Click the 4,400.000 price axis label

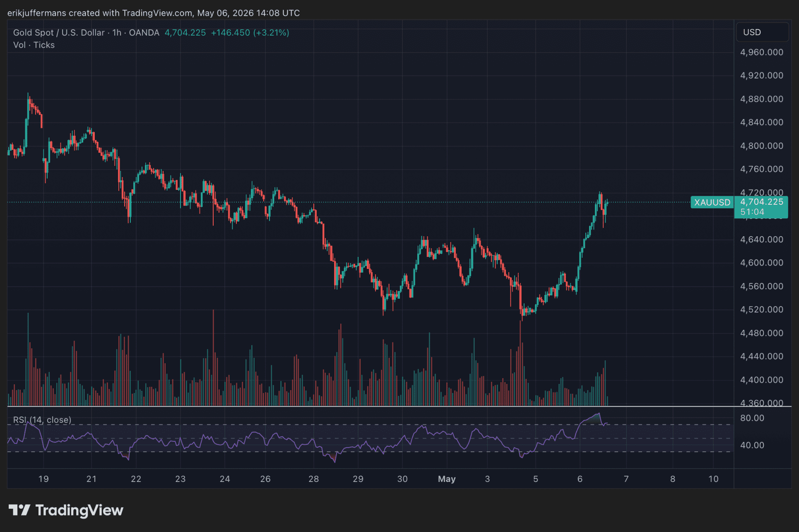pyautogui.click(x=762, y=379)
